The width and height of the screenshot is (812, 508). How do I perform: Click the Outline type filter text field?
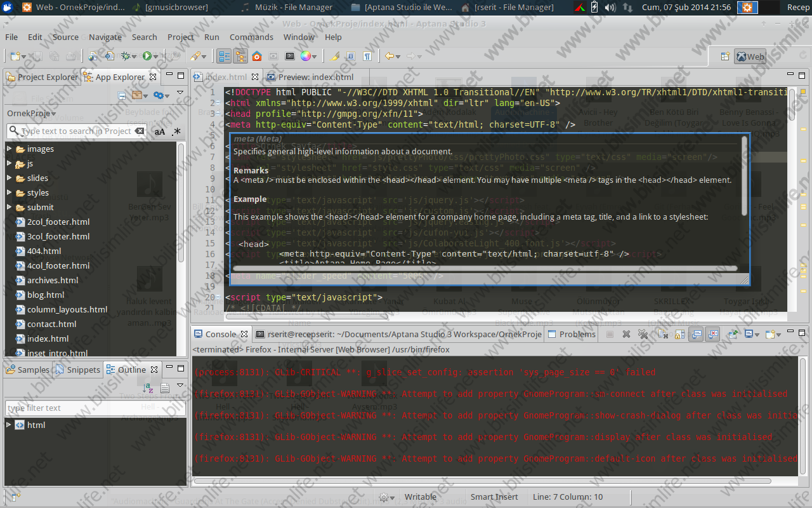95,408
